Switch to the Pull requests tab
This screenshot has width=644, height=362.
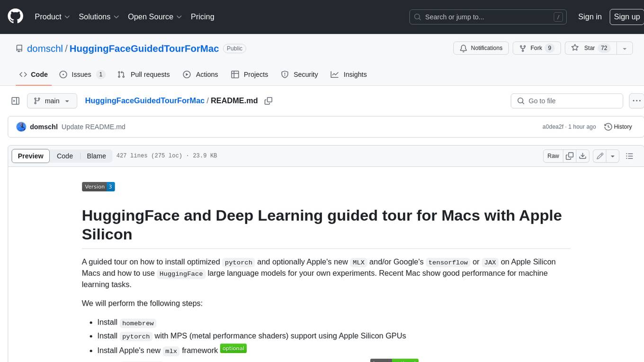click(x=143, y=74)
